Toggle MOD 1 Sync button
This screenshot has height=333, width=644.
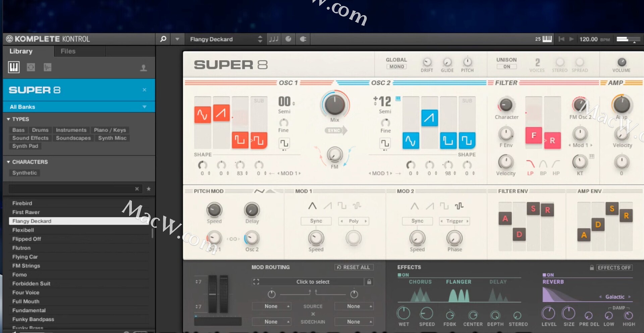(x=316, y=221)
